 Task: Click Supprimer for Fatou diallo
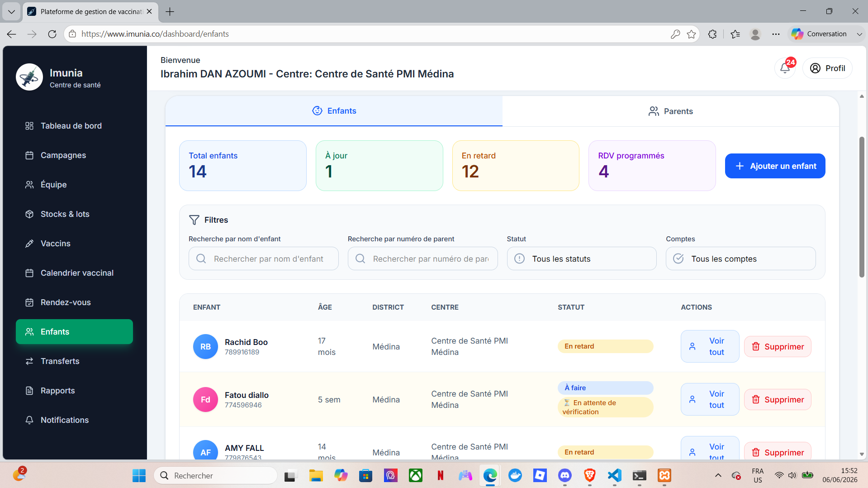click(x=778, y=400)
